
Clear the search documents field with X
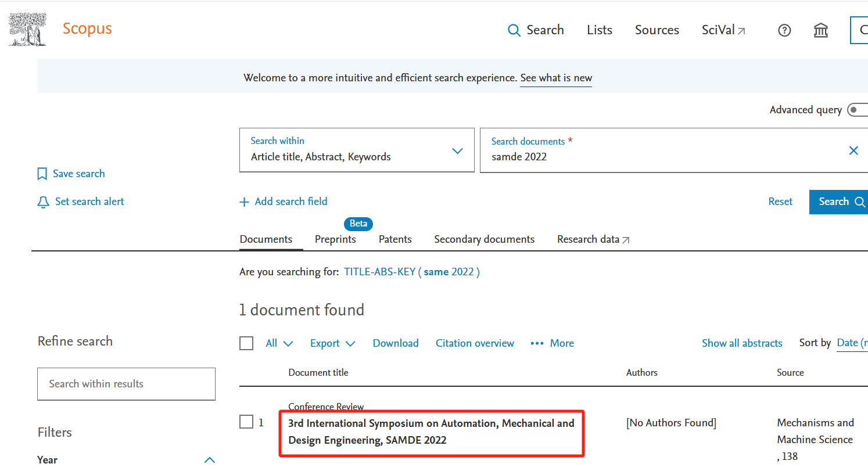point(853,151)
